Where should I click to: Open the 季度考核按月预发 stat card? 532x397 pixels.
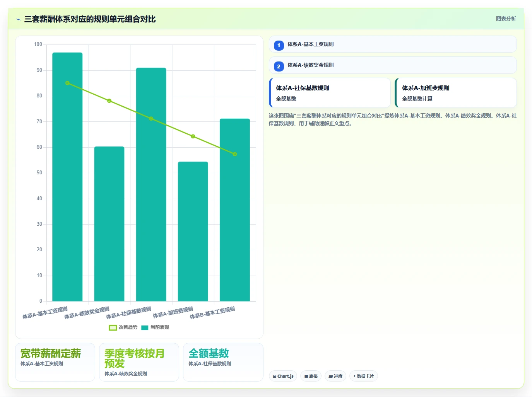click(139, 362)
